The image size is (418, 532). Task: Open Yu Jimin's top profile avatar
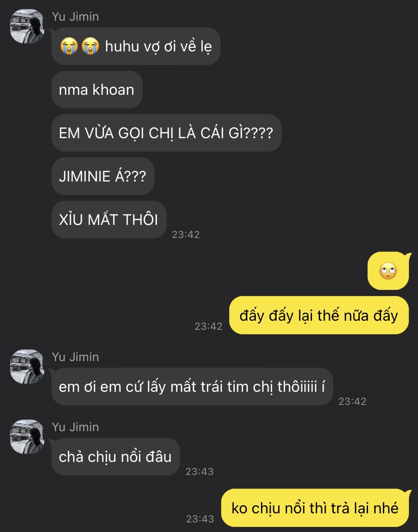pos(27,26)
